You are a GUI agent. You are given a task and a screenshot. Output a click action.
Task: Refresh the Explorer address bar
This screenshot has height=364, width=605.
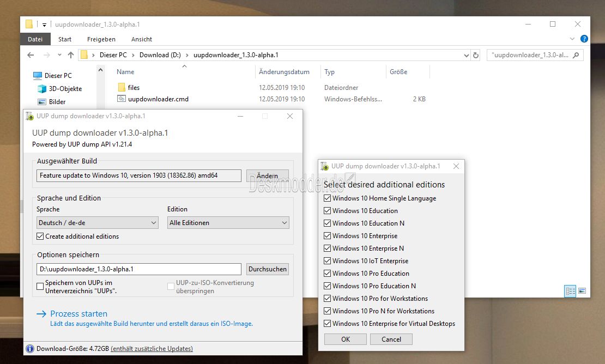[476, 55]
